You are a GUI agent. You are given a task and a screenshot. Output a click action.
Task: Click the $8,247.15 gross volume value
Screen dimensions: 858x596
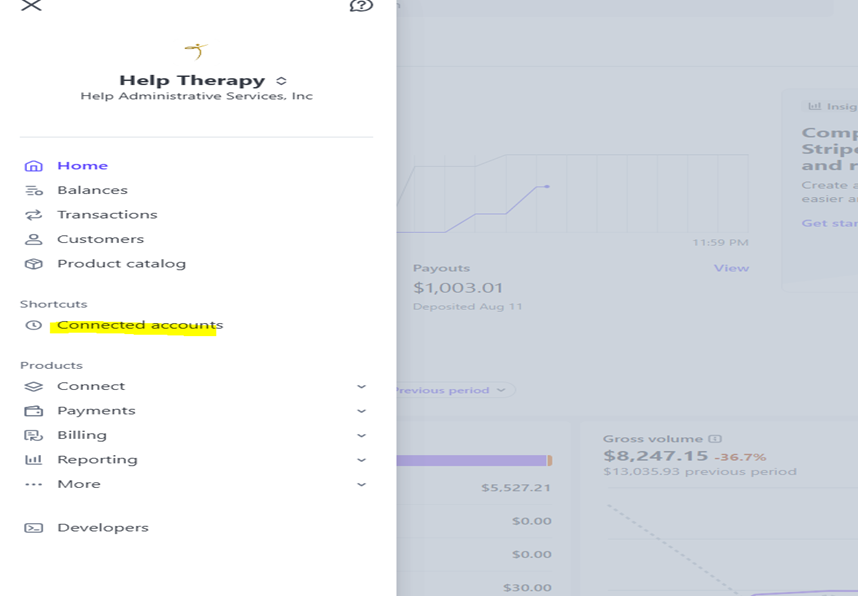[656, 455]
